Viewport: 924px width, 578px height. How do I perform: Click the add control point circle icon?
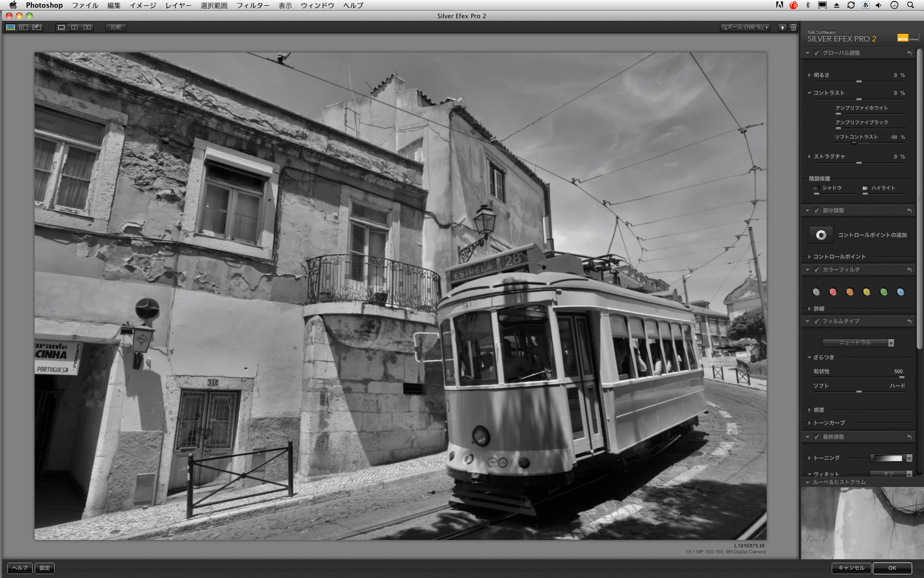[x=821, y=235]
